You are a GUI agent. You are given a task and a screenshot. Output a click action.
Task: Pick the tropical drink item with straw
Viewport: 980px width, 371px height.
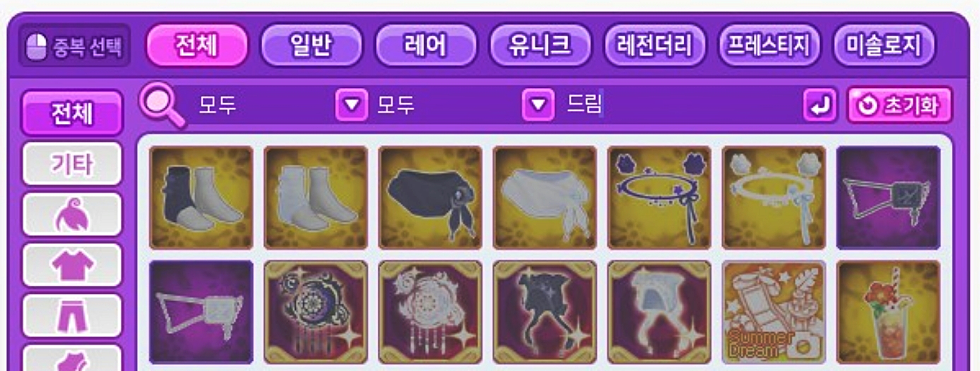coord(888,312)
